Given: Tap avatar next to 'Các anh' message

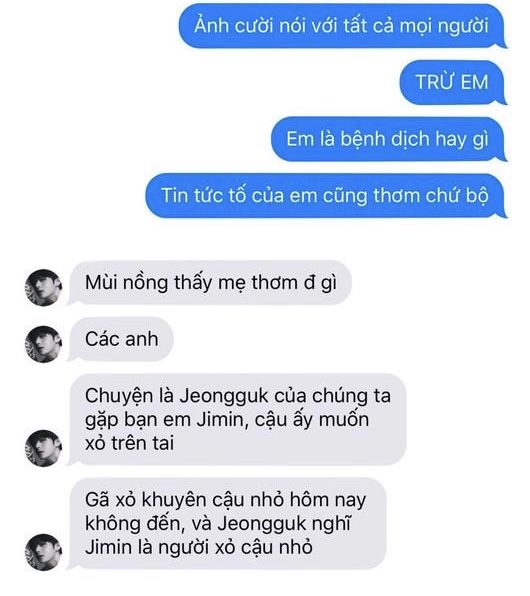Looking at the screenshot, I should [44, 344].
